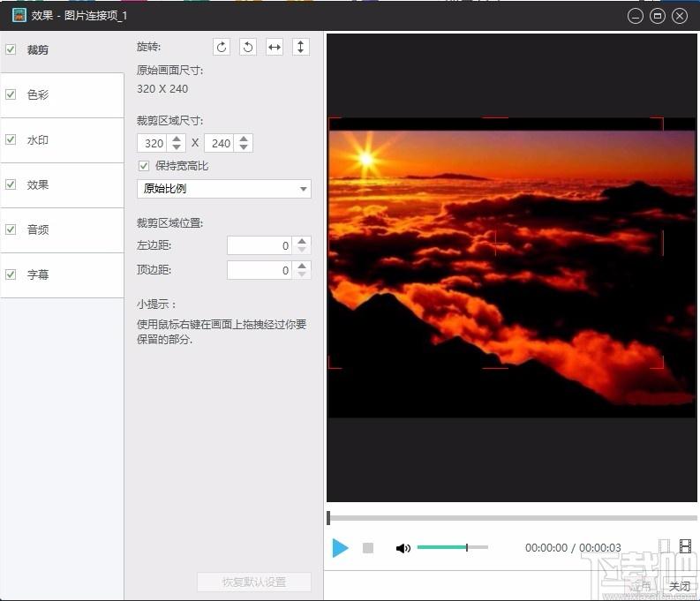Decrease crop width with down arrow
This screenshot has width=700, height=601.
click(x=177, y=147)
